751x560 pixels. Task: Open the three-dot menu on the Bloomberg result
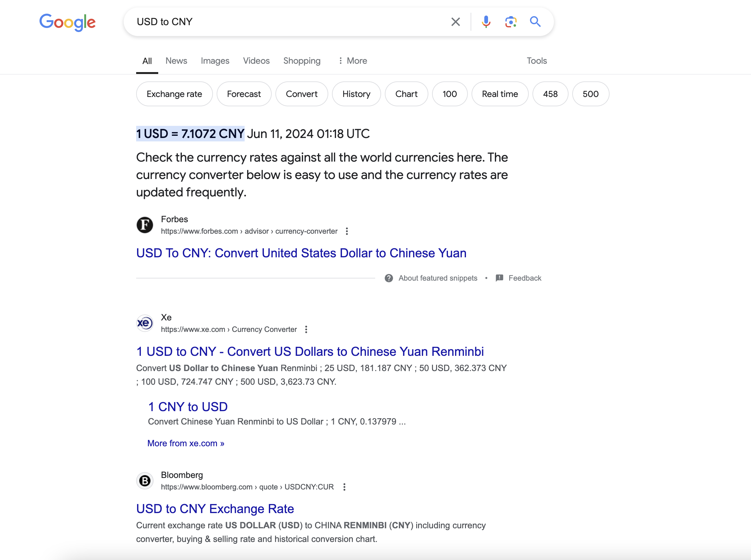tap(344, 487)
